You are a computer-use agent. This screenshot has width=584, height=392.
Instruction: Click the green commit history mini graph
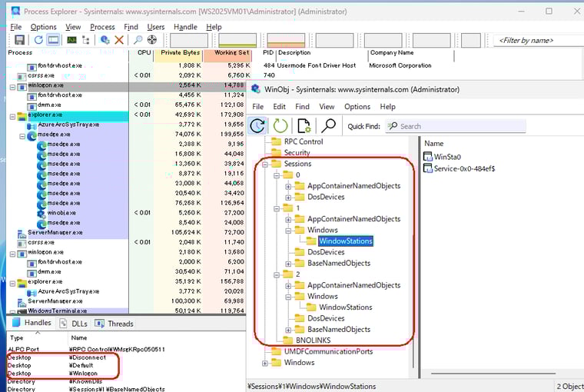(237, 40)
